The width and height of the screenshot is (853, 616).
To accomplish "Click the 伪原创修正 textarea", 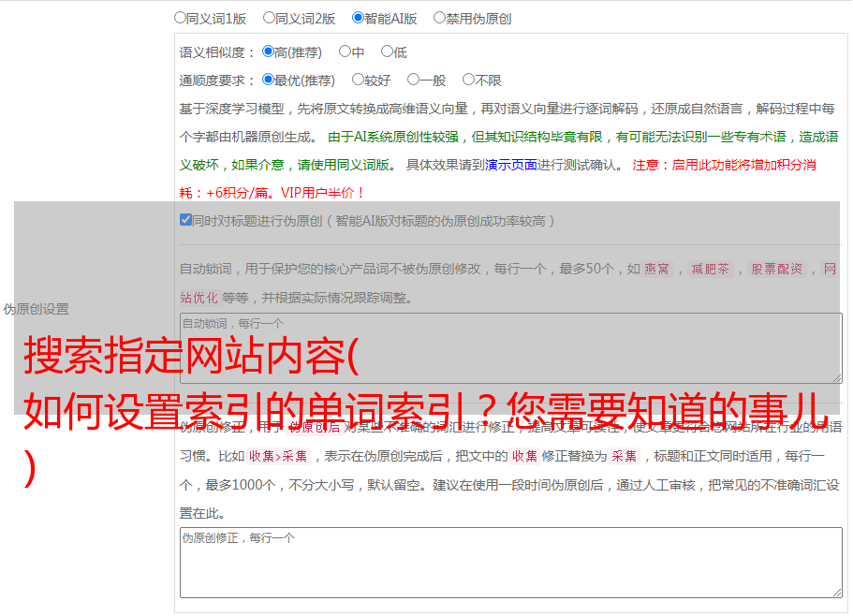I will pyautogui.click(x=511, y=563).
